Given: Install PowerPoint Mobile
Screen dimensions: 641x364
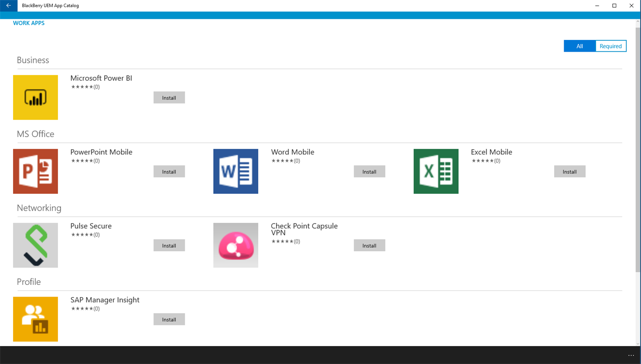Looking at the screenshot, I should click(169, 172).
